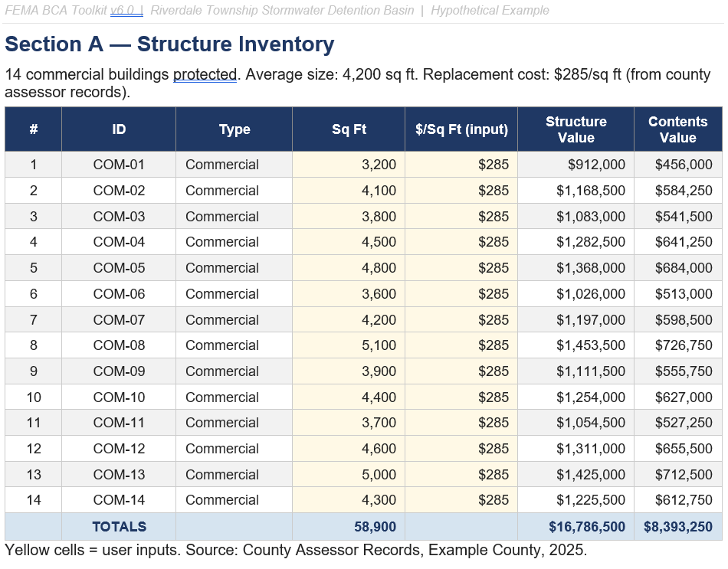Select the $712,500 contents value
This screenshot has width=728, height=569.
(x=678, y=475)
